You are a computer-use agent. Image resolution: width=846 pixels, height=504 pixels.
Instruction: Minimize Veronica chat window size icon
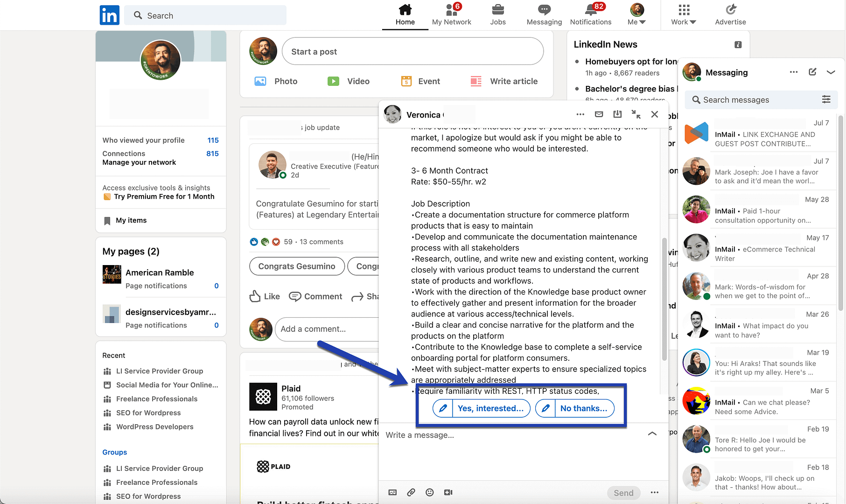(x=636, y=114)
